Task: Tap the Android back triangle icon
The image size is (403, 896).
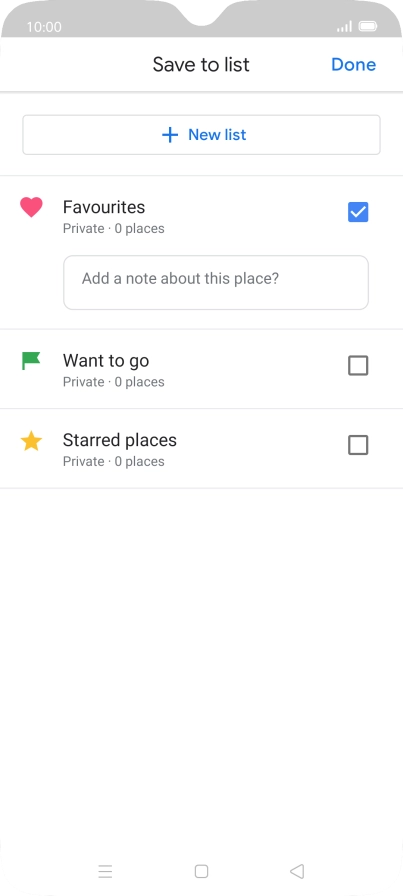Action: click(297, 871)
